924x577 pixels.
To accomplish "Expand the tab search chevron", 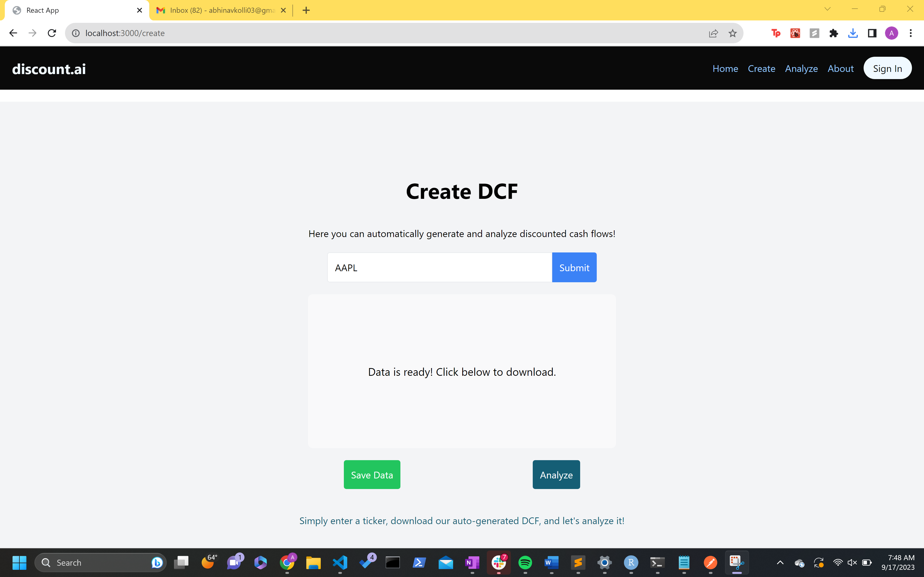I will coord(828,9).
